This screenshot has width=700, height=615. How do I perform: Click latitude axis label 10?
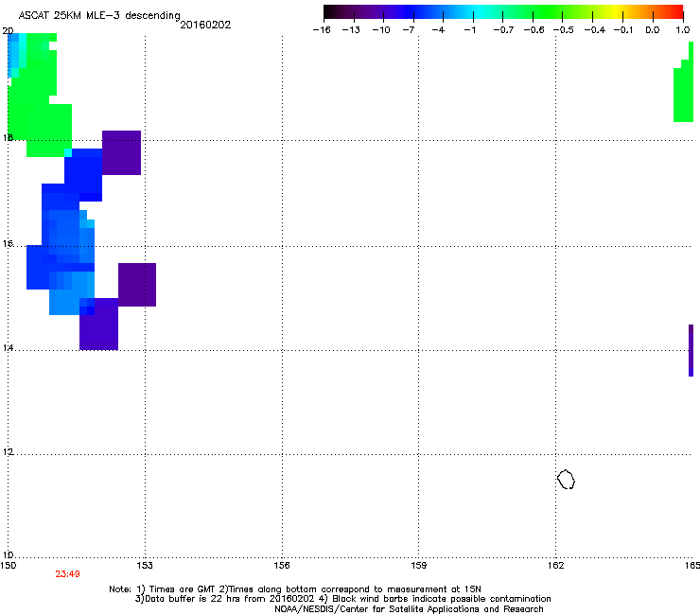coord(8,555)
